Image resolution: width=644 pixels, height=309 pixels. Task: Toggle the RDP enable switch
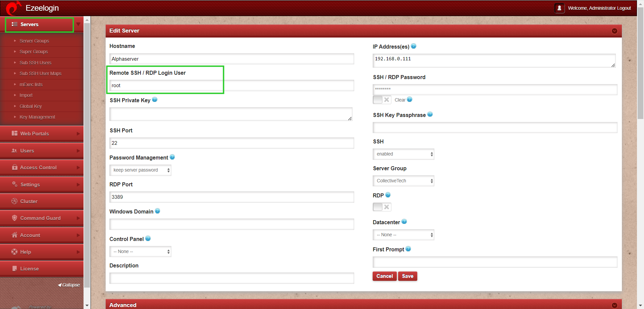pos(382,207)
